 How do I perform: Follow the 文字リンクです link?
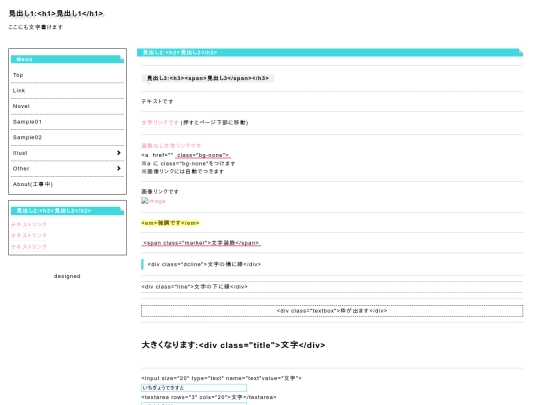coord(160,123)
